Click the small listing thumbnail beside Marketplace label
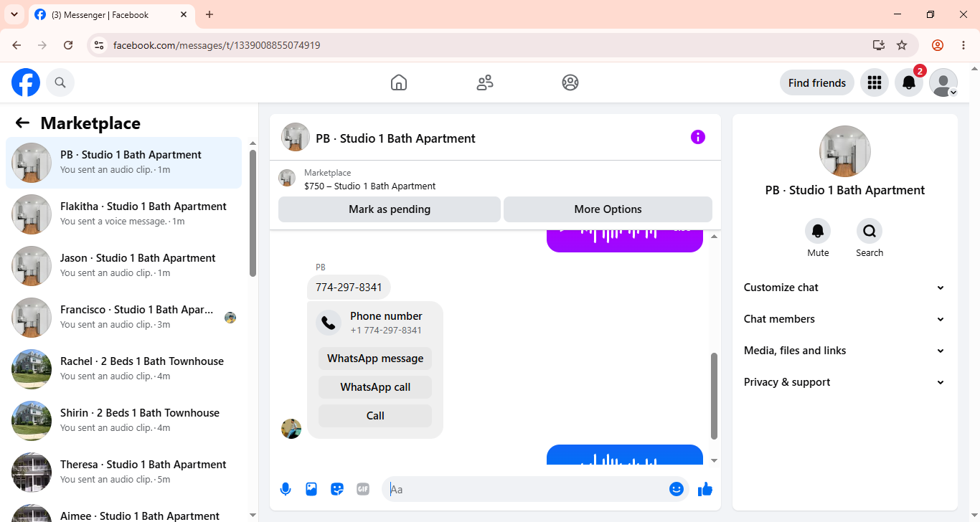The image size is (980, 522). click(287, 178)
